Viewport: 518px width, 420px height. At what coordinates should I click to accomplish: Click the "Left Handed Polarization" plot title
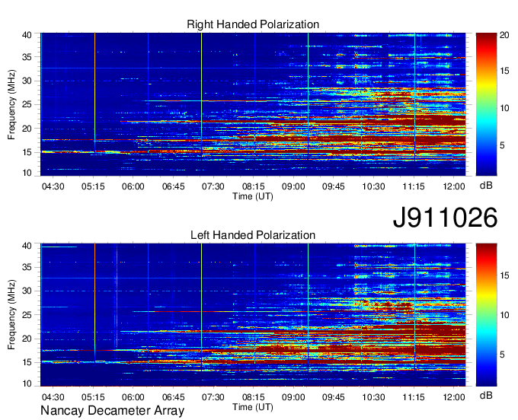tap(253, 235)
